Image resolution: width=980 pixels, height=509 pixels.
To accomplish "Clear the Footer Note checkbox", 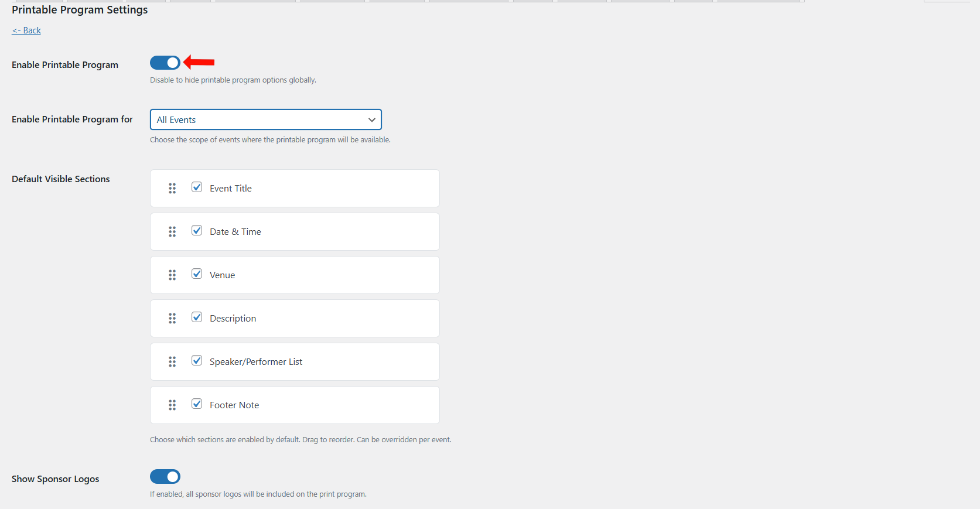I will click(x=197, y=404).
